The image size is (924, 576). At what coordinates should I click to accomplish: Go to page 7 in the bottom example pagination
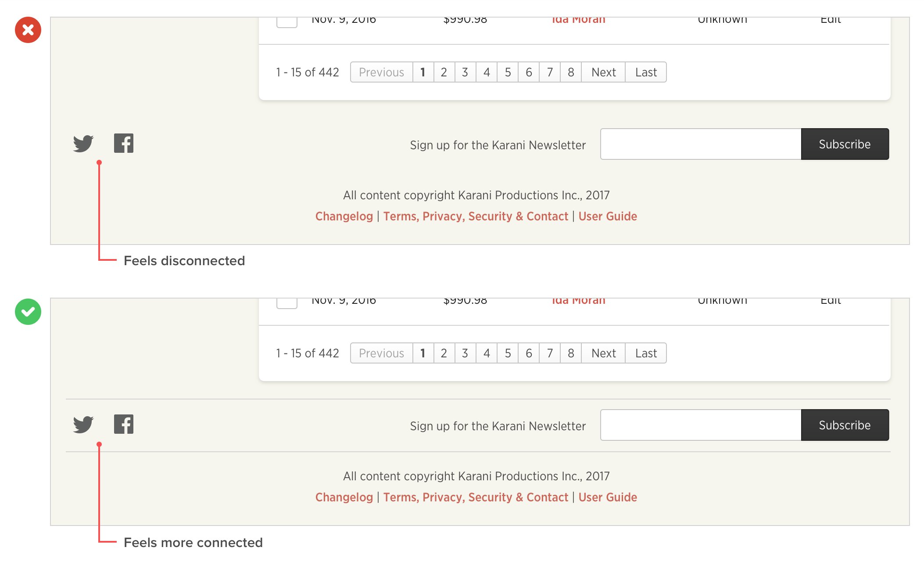tap(550, 353)
